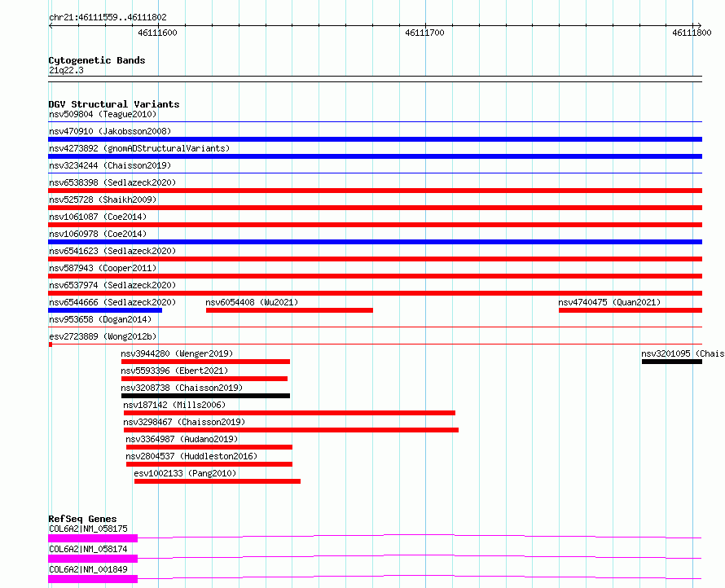Click the nsv3201095 variant label at right
Image resolution: width=725 pixels, height=588 pixels.
click(683, 353)
